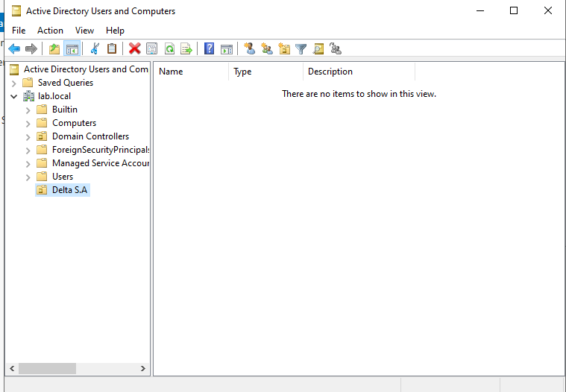
Task: Click the tree pane horizontal scrollbar right arrow
Action: (x=144, y=368)
